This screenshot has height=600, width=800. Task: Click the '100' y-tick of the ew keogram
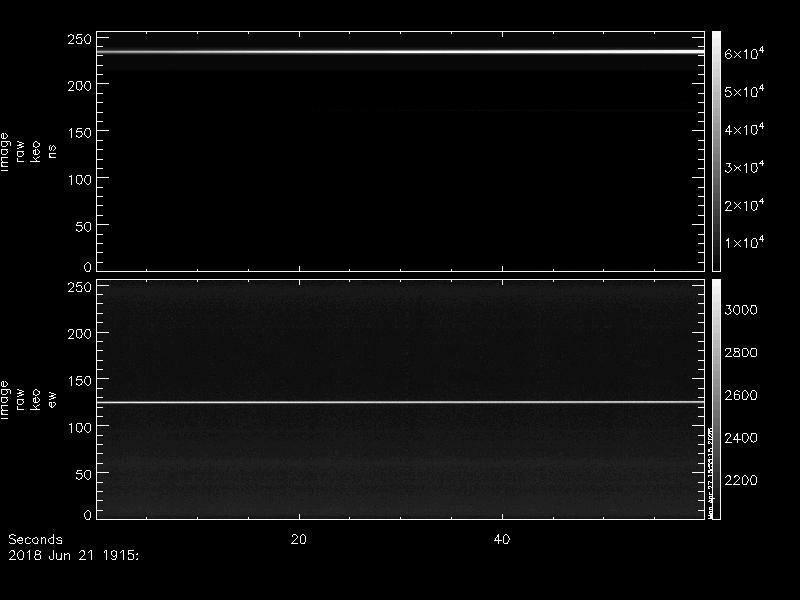80,428
